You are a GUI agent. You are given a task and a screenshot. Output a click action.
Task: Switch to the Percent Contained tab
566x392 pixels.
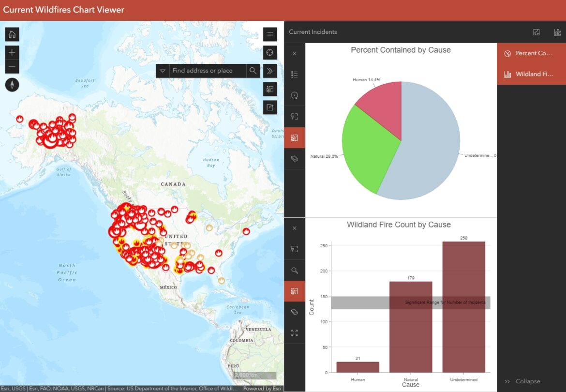(532, 53)
